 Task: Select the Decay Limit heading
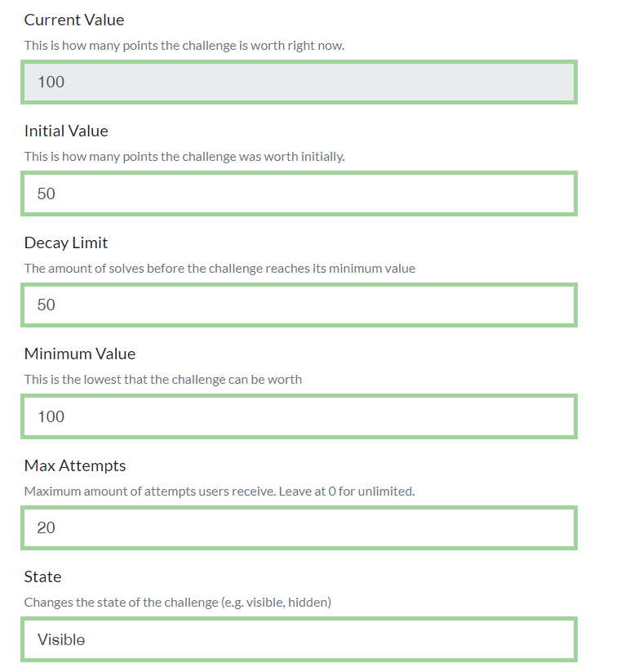[x=66, y=243]
